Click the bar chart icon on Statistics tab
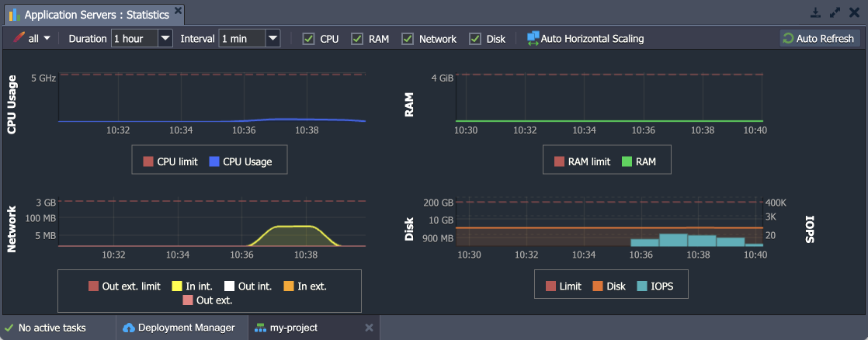Viewport: 868px width, 340px height. (15, 15)
